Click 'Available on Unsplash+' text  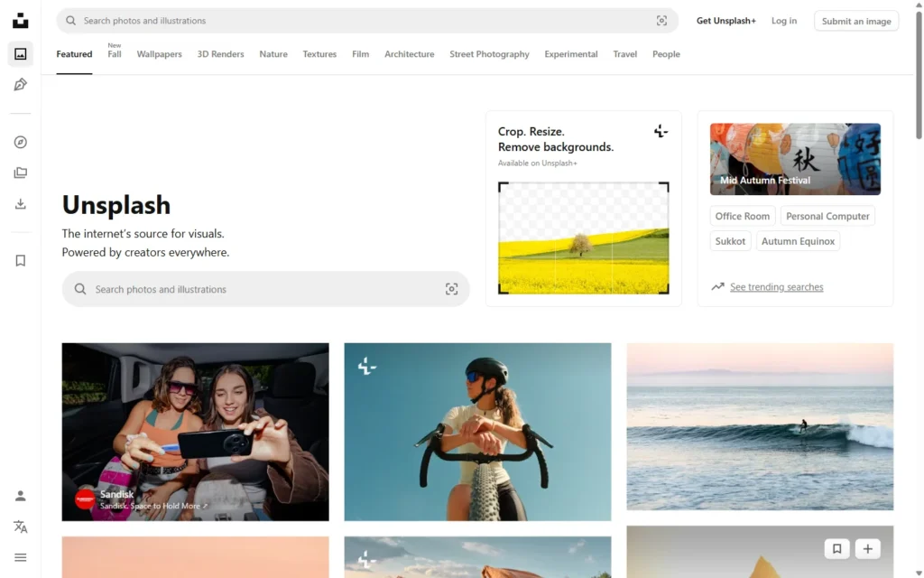point(538,163)
